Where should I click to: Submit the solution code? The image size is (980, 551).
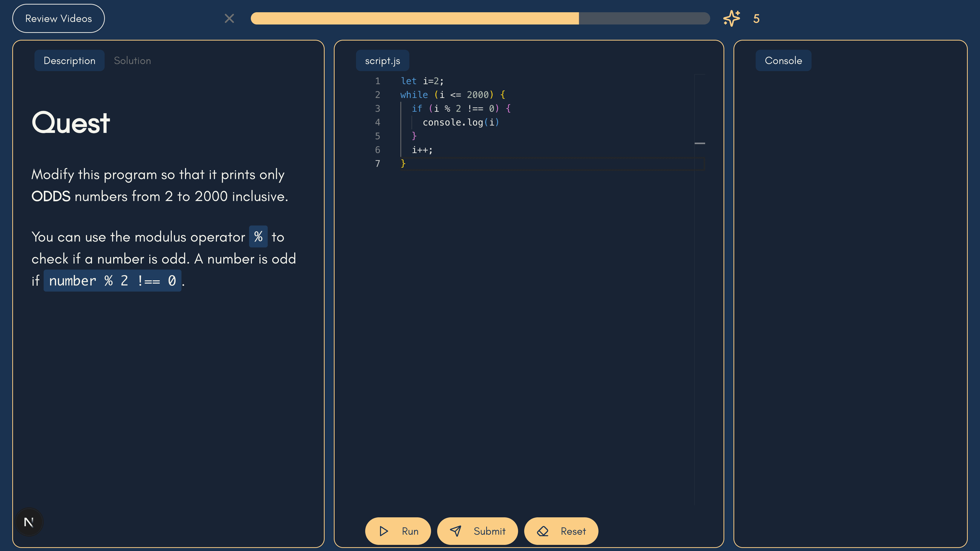coord(477,531)
